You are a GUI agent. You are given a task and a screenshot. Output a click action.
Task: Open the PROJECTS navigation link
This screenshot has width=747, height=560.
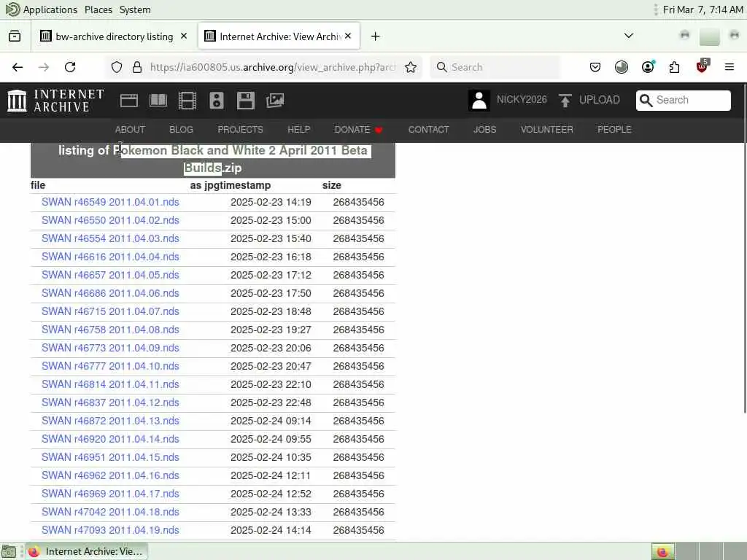240,130
